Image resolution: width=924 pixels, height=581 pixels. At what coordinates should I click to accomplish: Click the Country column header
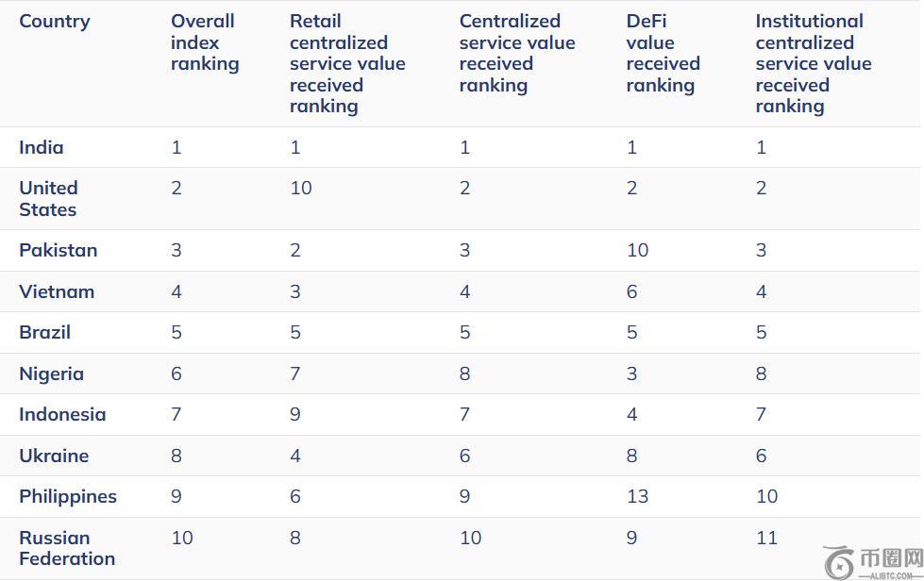coord(55,22)
